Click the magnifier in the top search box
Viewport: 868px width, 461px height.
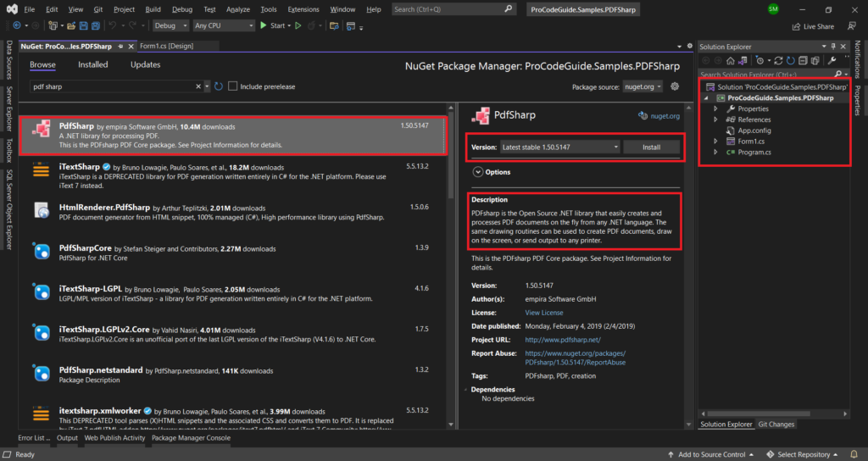pos(509,8)
